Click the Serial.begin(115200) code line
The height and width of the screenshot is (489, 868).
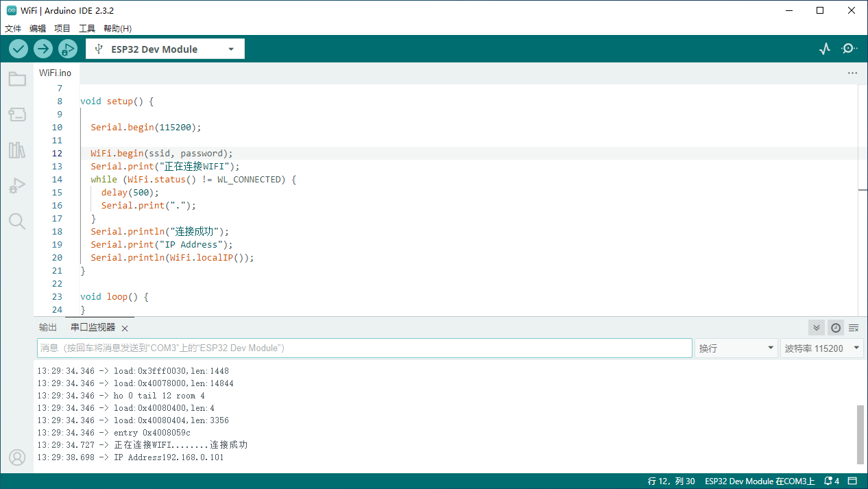(x=146, y=128)
